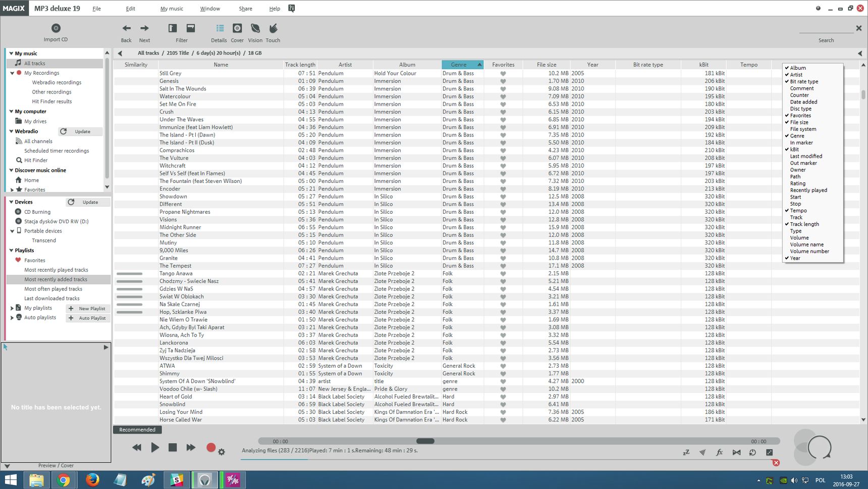The width and height of the screenshot is (868, 489).
Task: Adjust the round volume knob
Action: [x=819, y=447]
